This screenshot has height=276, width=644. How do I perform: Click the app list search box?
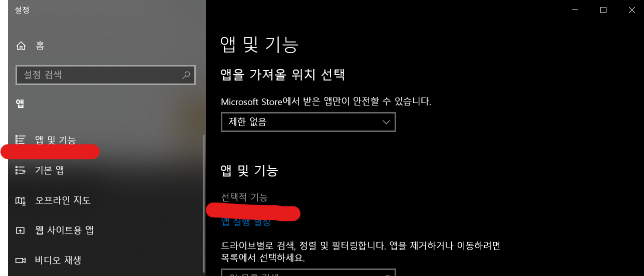(308, 273)
